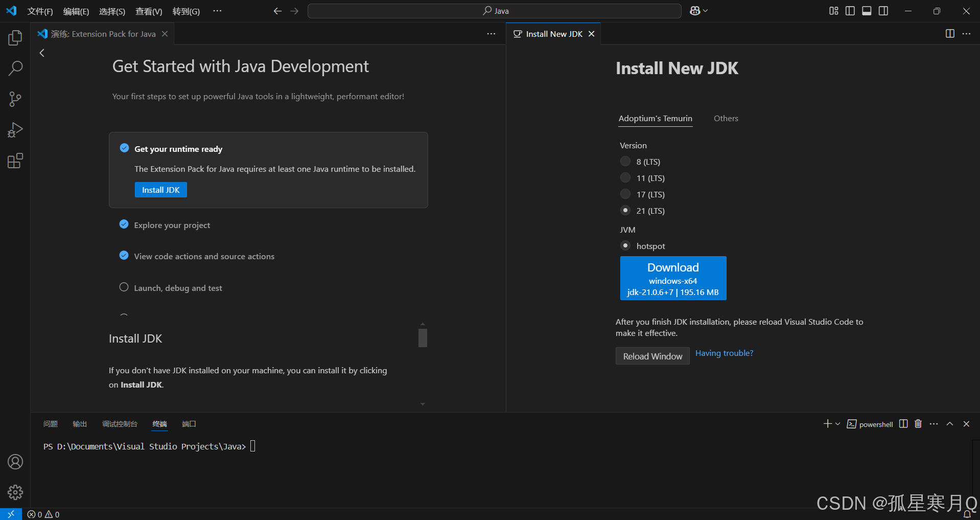The width and height of the screenshot is (980, 520).
Task: Toggle the bottom panel visibility
Action: [x=867, y=11]
